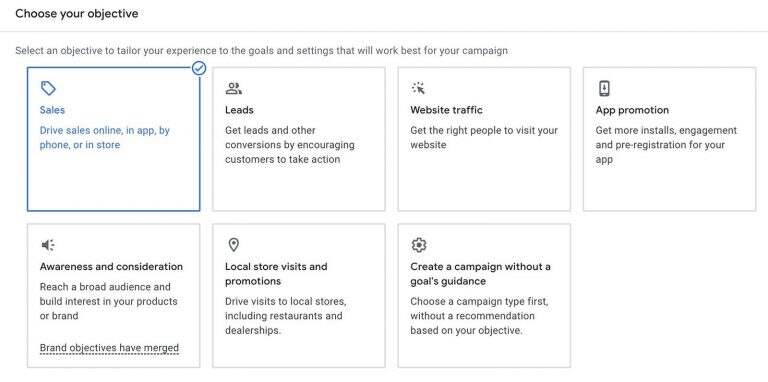The width and height of the screenshot is (768, 382).
Task: Select Create a campaign without a goal's guidance
Action: [x=480, y=274]
